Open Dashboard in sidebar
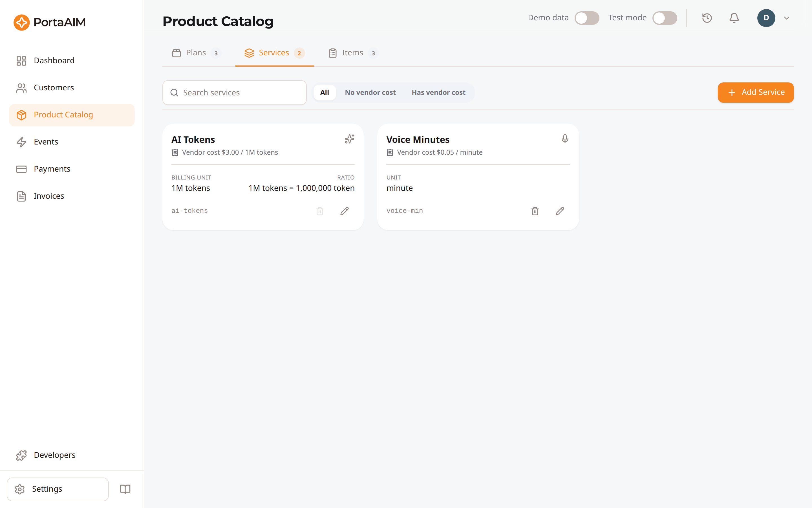812x508 pixels. click(x=72, y=60)
